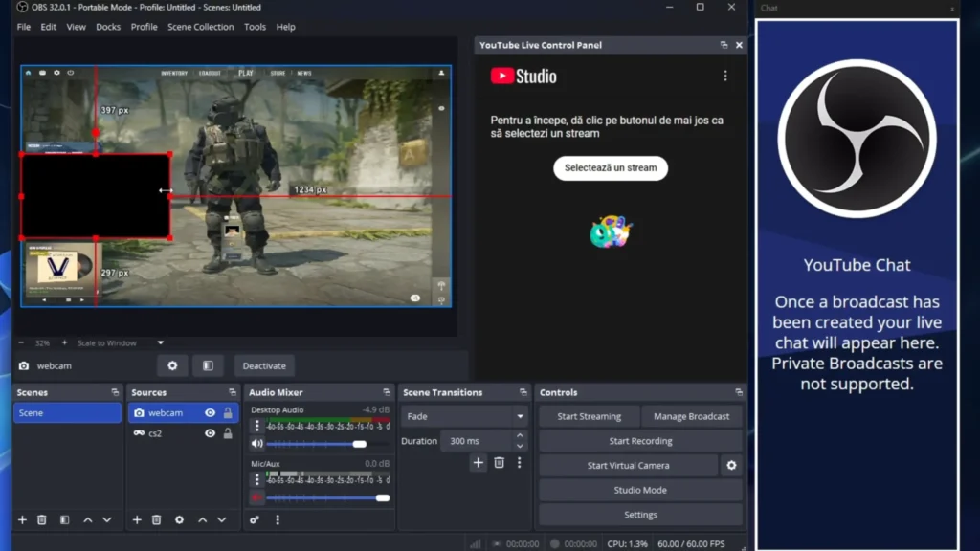Click Deactivate webcam button
Viewport: 980px width, 551px height.
click(x=264, y=366)
